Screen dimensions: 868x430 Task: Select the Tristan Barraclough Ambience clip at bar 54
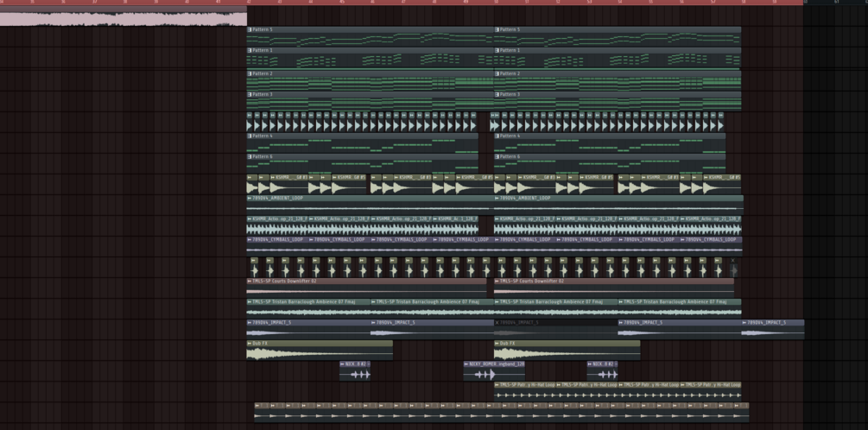tap(680, 309)
